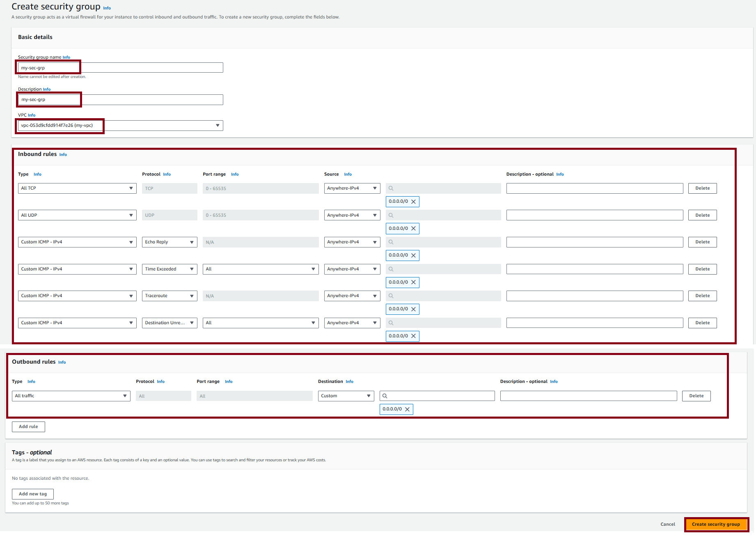
Task: Delete the All traffic outbound rule
Action: 696,396
